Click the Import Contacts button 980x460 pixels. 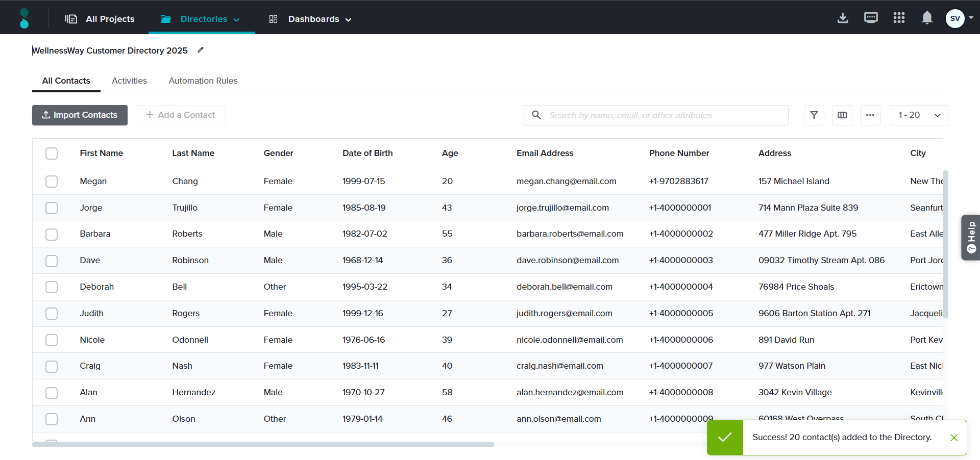[80, 115]
